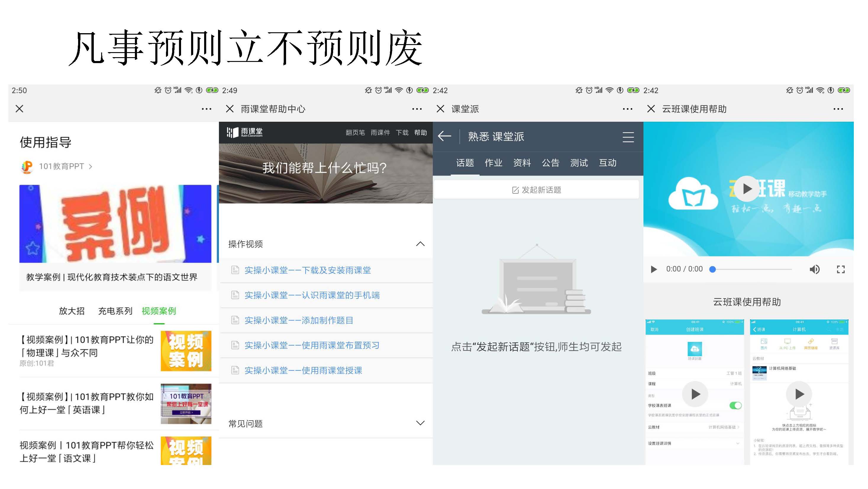The image size is (868, 489).
Task: Select the 充电系列 tab
Action: click(115, 311)
